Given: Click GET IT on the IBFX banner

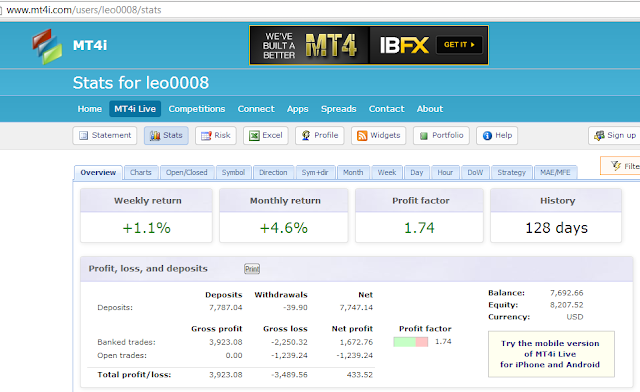Looking at the screenshot, I should tap(459, 45).
